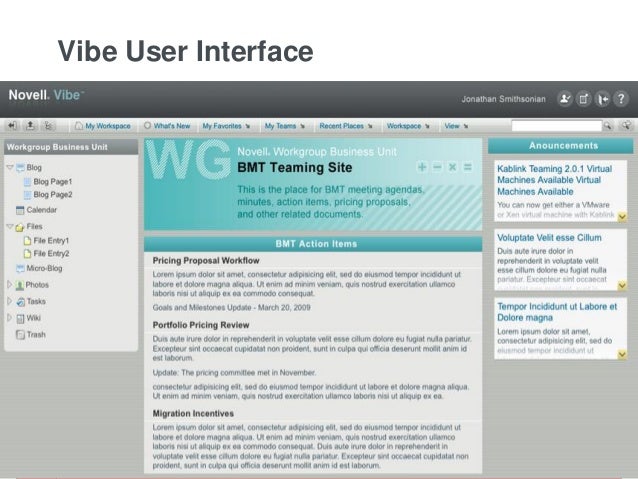Expand the Voluptate Velit announcement yellow arrow
638x479 pixels.
622,285
